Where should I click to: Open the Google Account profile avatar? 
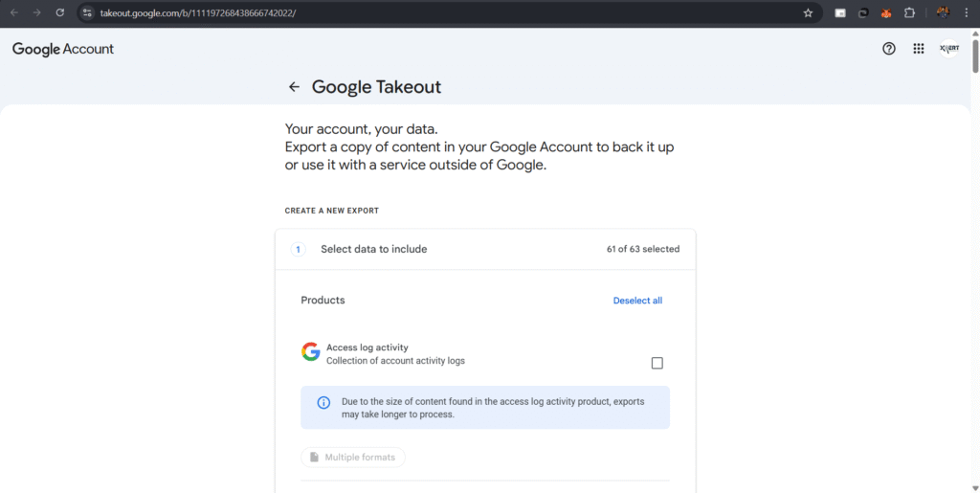[x=948, y=49]
